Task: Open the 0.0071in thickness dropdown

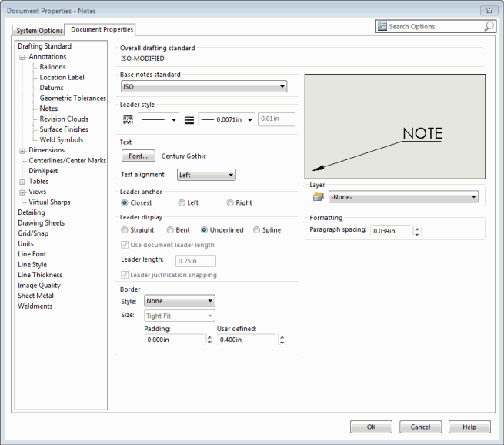Action: coord(226,119)
